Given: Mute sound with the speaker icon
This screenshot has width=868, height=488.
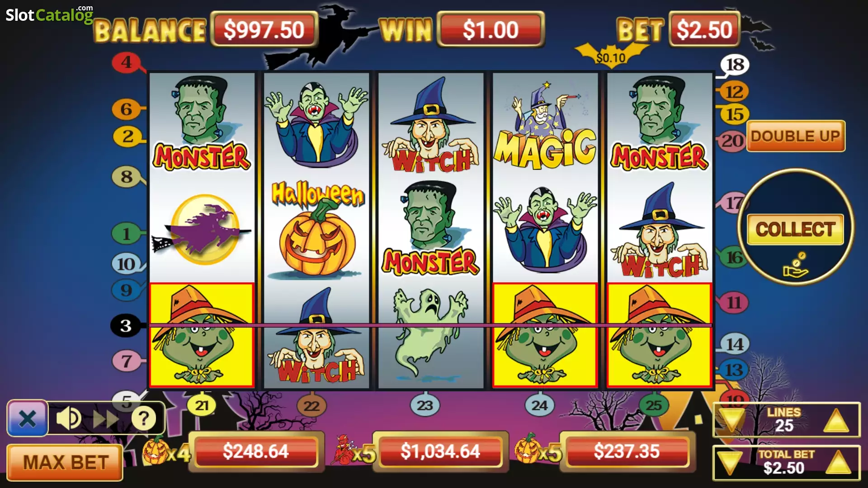Looking at the screenshot, I should 68,418.
